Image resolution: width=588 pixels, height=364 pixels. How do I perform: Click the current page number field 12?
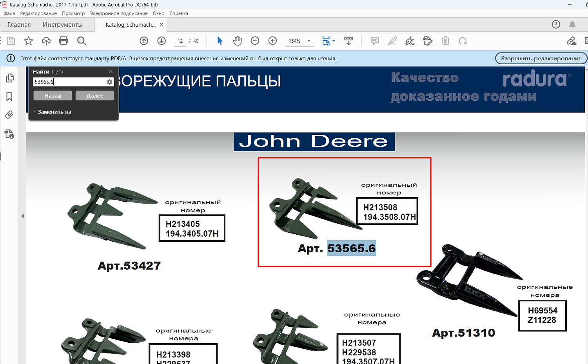click(180, 41)
